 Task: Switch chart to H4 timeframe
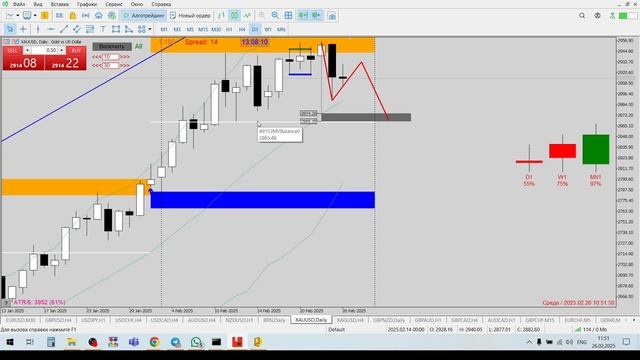[242, 29]
